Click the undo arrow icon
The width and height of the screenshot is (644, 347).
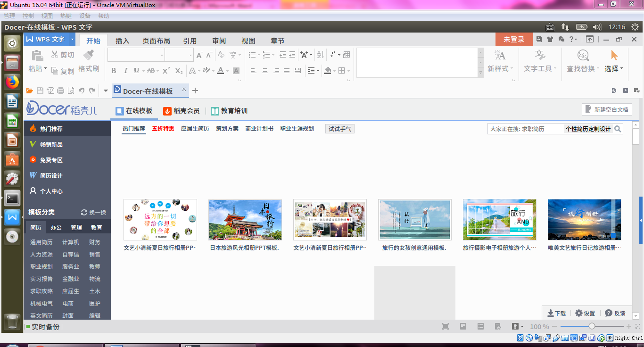82,91
